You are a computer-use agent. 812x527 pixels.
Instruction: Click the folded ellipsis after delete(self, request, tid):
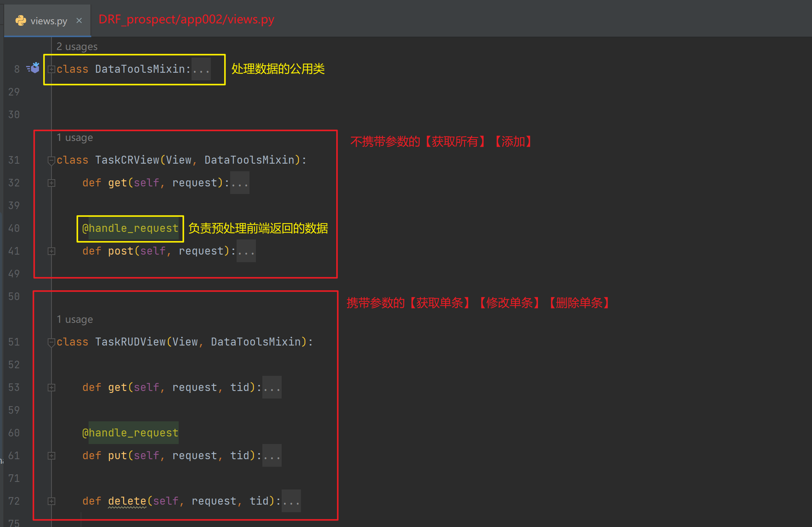point(291,501)
